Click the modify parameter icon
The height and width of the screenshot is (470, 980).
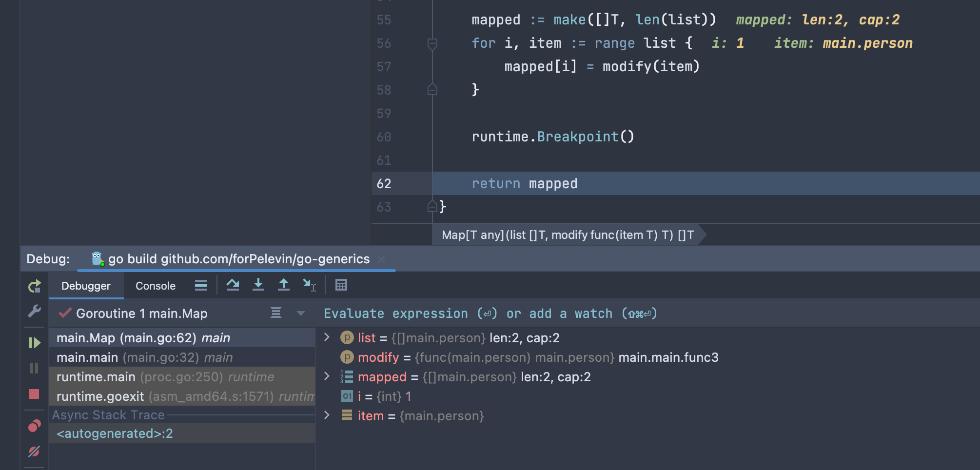(347, 357)
